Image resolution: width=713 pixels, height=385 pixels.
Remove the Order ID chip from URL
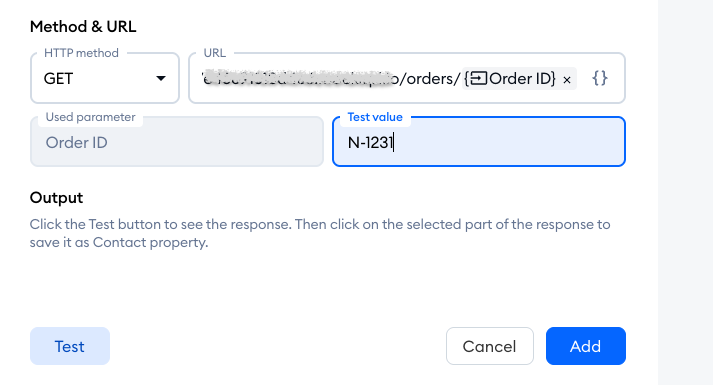tap(567, 80)
